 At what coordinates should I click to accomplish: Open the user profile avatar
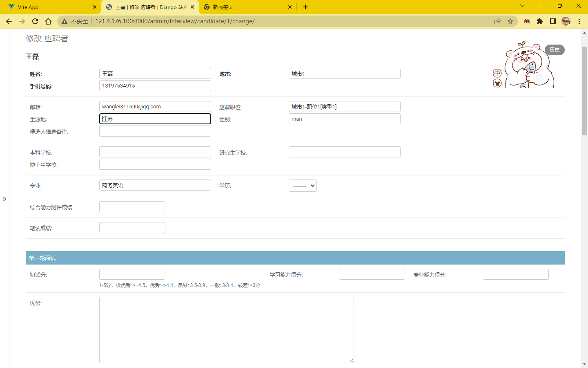566,21
